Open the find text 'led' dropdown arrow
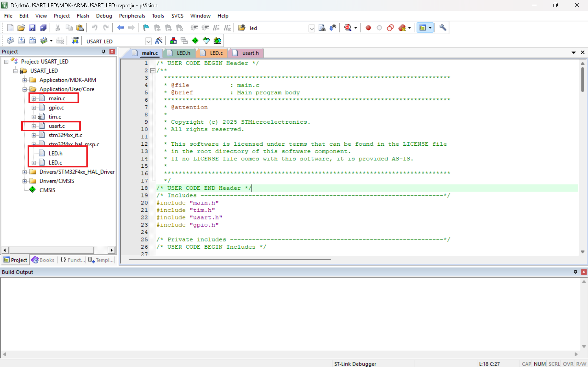This screenshot has width=588, height=367. pos(311,28)
